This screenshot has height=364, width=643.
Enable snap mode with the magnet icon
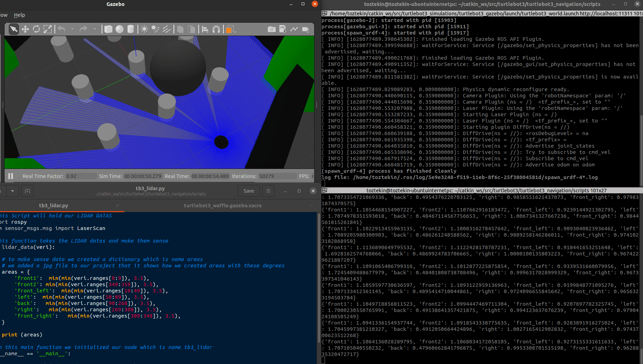[x=216, y=29]
